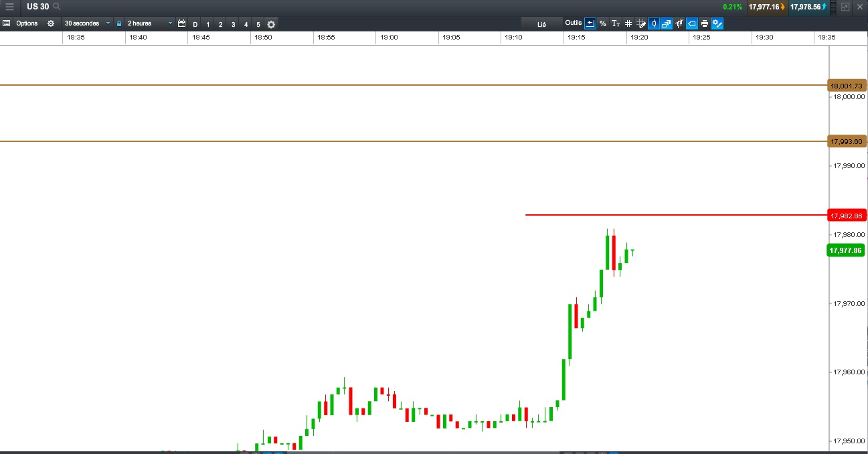Select the red 17,982.86 level label

(847, 216)
